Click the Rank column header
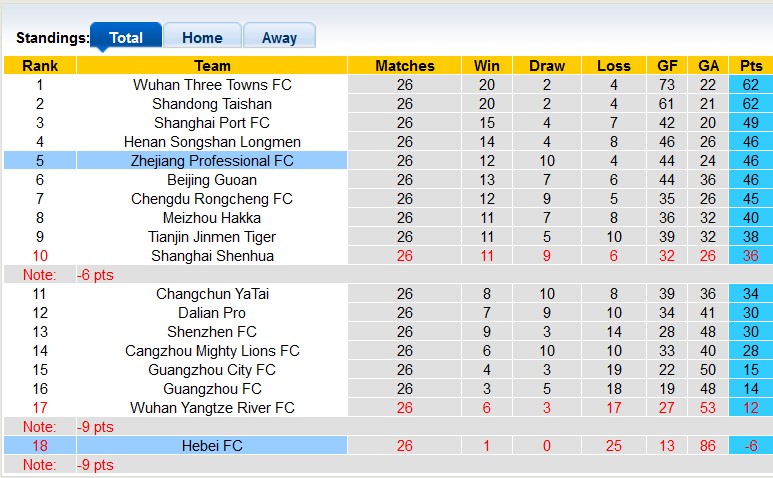Viewport: 773px width, 478px height. (40, 66)
